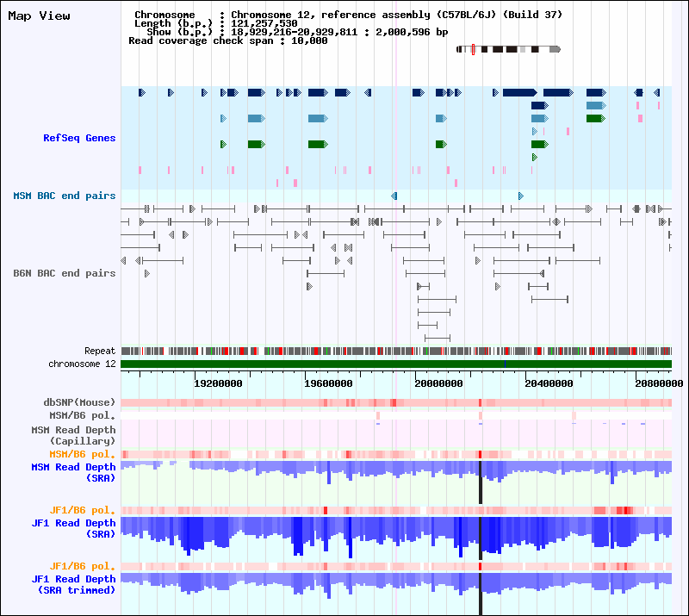Click the 19600000 ruler position label
This screenshot has height=616, width=689.
(328, 383)
